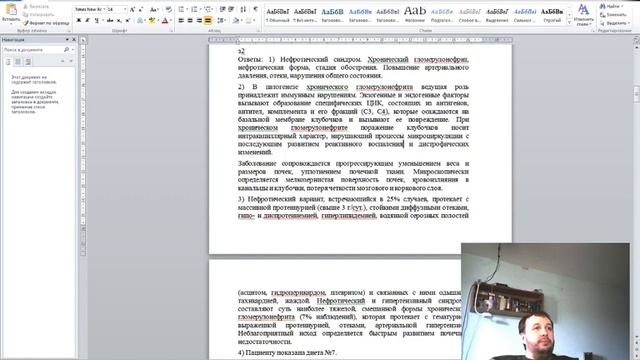Open font color dropdown arrow
Image resolution: width=640 pixels, height=360 pixels.
click(170, 20)
